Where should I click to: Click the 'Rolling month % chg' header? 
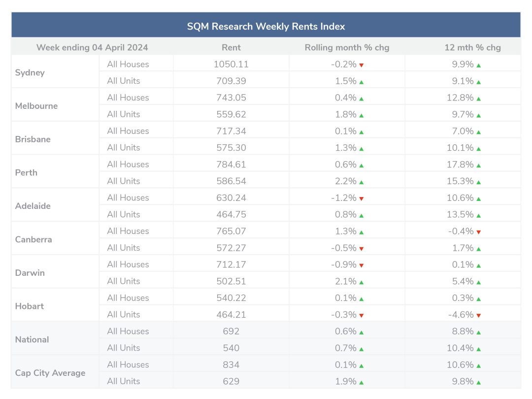347,47
